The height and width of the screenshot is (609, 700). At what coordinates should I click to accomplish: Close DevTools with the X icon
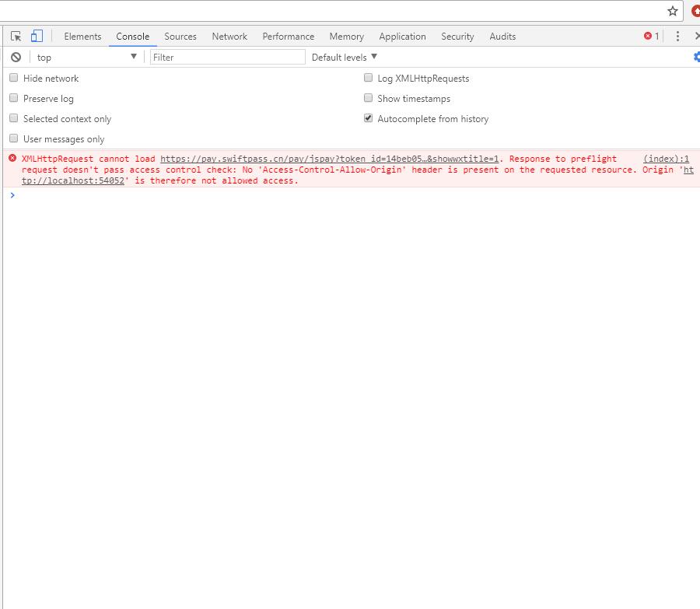(697, 36)
